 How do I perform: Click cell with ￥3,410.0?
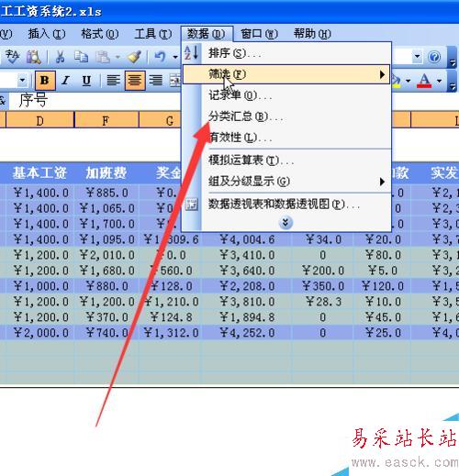247,255
